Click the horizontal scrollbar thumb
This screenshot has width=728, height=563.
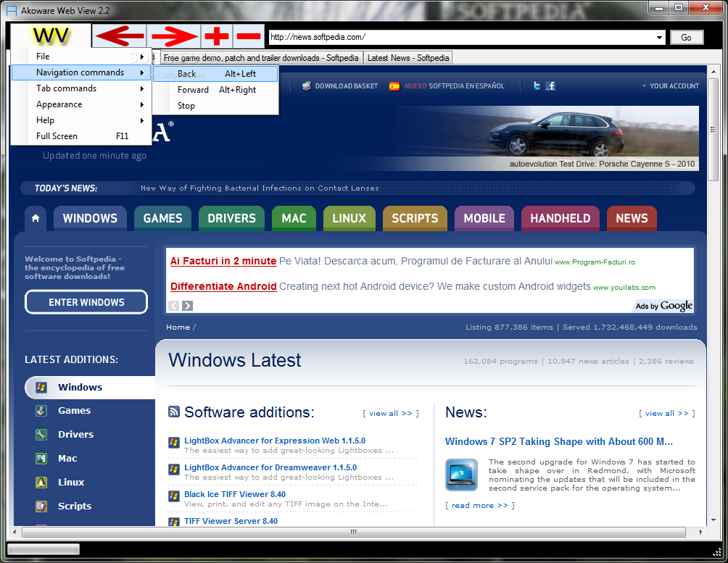[x=354, y=532]
